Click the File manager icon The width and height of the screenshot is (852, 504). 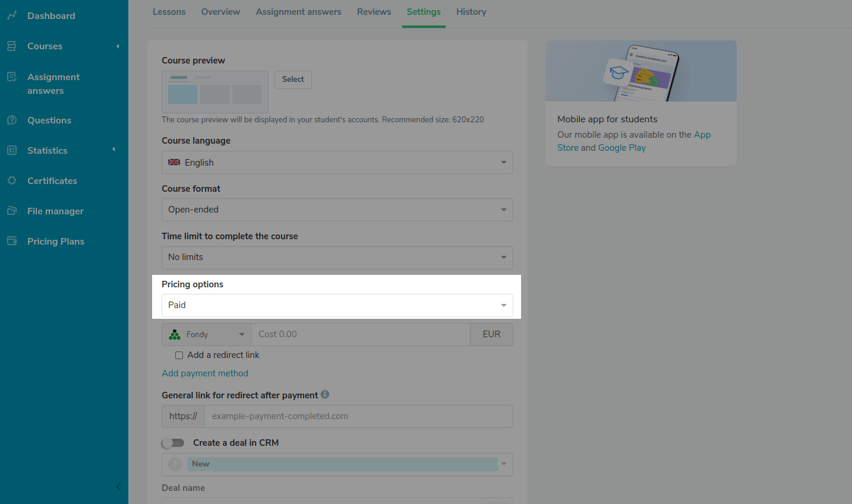click(12, 211)
